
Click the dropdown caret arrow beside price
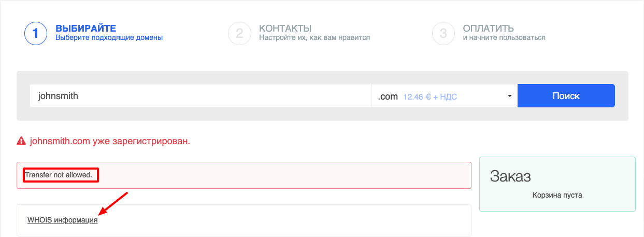coord(510,96)
